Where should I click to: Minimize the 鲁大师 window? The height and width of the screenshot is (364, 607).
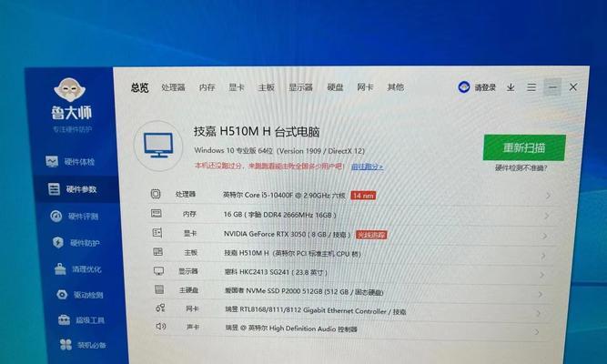[x=552, y=87]
